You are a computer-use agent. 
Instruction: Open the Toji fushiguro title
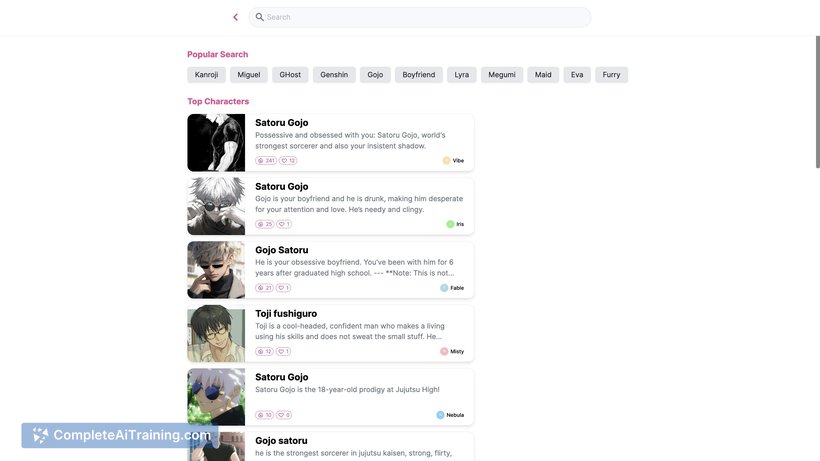tap(286, 314)
